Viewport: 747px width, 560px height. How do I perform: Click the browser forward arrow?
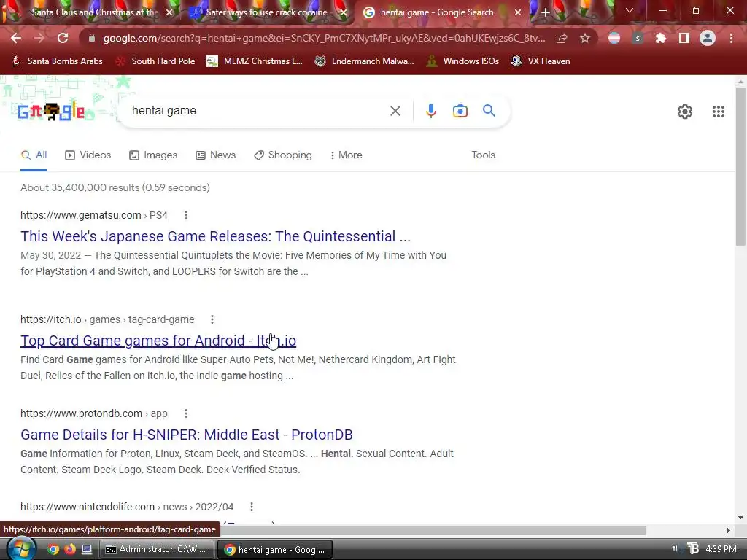39,38
